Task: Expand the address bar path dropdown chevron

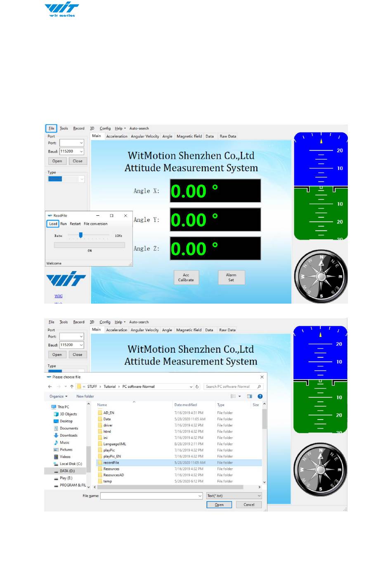Action: coord(191,387)
